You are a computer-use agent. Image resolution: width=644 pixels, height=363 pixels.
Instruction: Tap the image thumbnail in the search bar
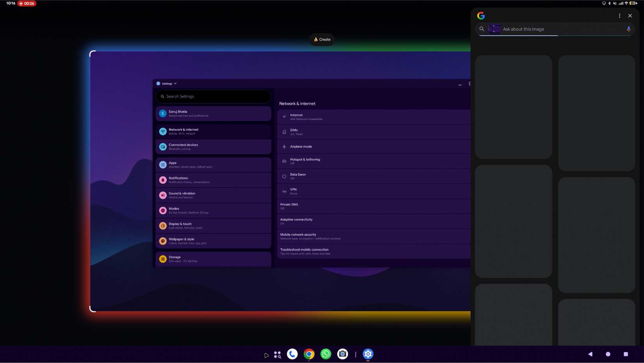tap(494, 29)
